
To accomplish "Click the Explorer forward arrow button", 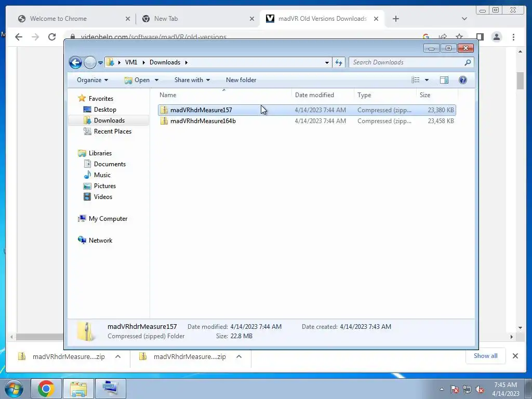I will point(90,62).
